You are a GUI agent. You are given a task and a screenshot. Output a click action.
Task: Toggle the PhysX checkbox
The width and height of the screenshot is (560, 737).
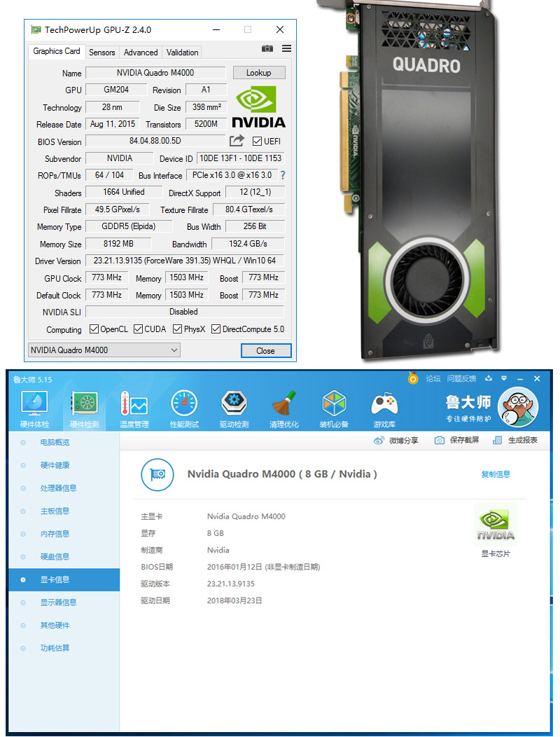(177, 329)
